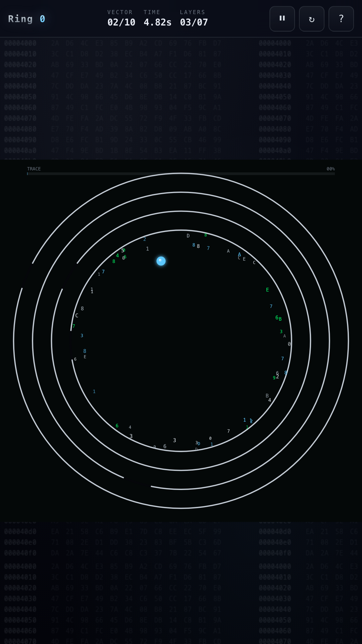Click the LAYERS value 03/07

[x=194, y=22]
